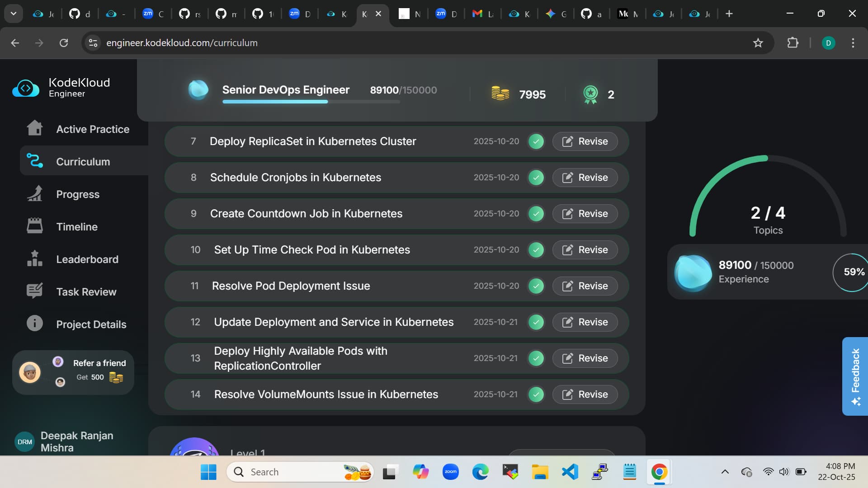This screenshot has height=488, width=868.
Task: Open Active Practice home icon
Action: [35, 128]
